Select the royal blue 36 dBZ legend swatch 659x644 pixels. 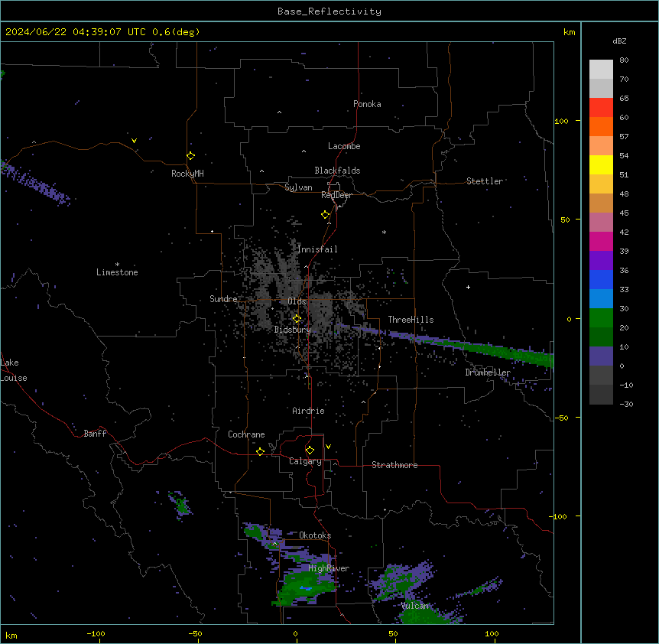point(601,279)
